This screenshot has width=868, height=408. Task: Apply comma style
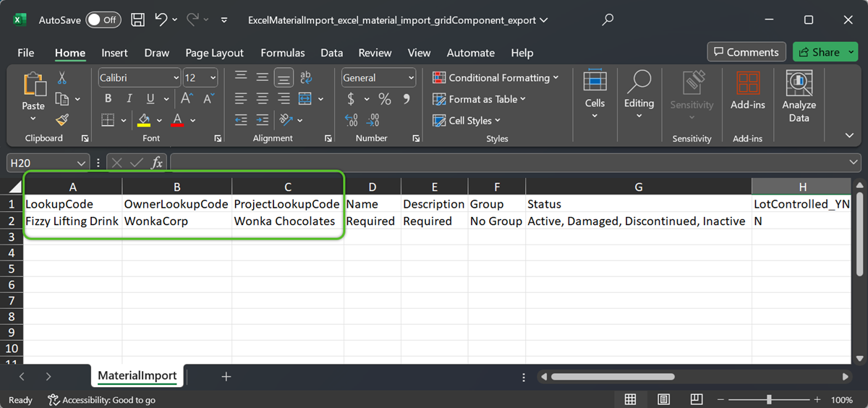406,99
